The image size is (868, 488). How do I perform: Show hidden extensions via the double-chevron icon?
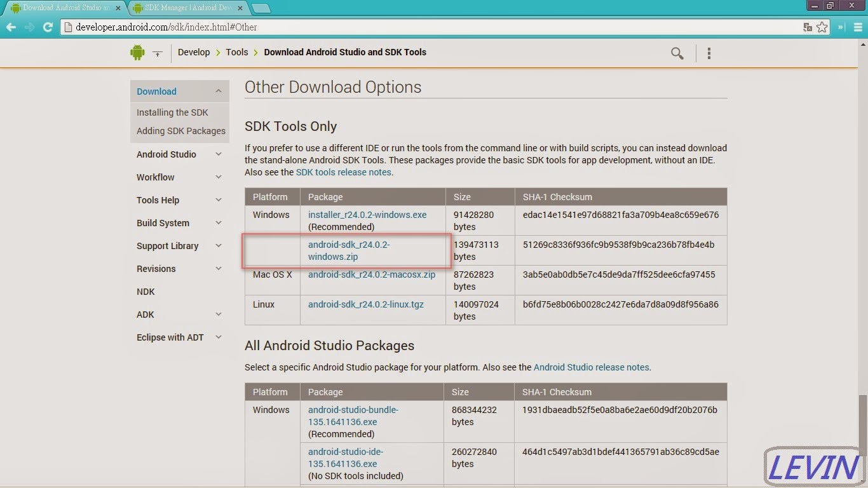coord(841,27)
